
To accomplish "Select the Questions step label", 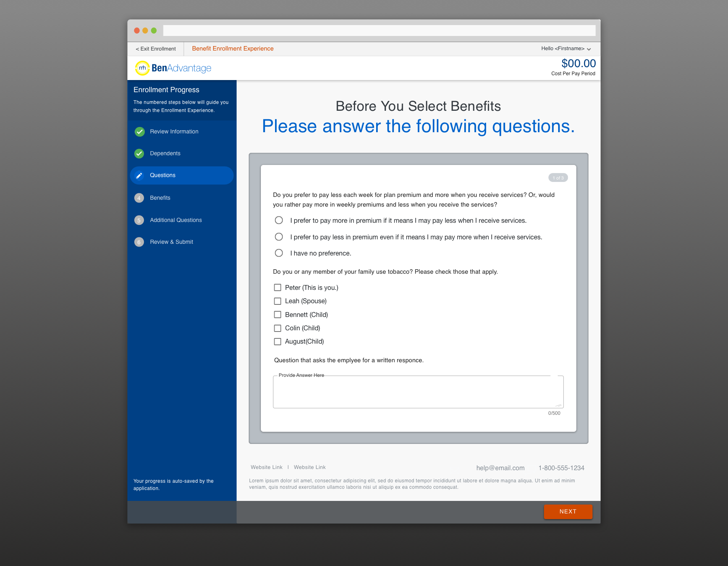I will tap(163, 175).
